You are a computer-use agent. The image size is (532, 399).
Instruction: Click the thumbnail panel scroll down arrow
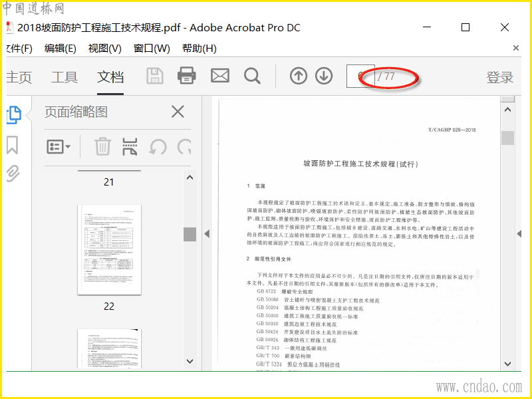point(190,361)
